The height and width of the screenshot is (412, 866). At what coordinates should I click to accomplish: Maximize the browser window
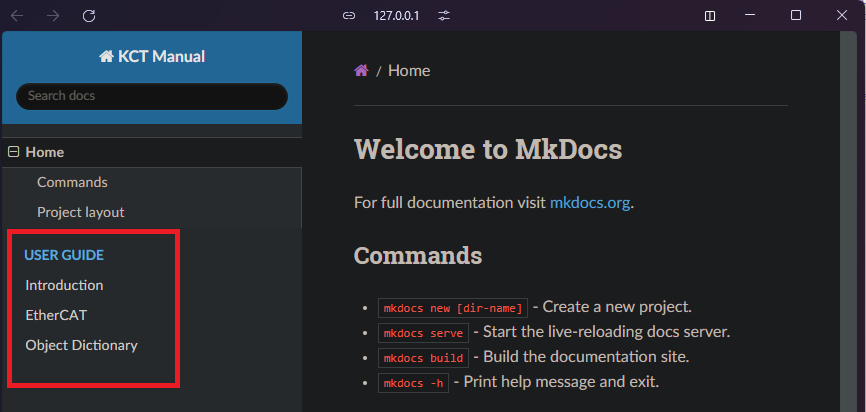796,15
